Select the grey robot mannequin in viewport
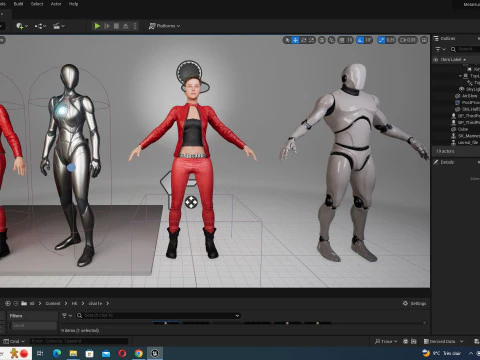Screen dimensions: 480x360 click(353, 160)
